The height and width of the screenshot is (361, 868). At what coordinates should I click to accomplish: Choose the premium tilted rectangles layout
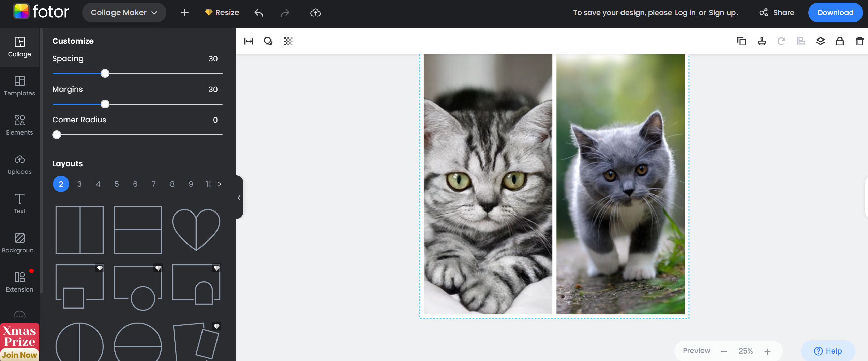pyautogui.click(x=196, y=341)
